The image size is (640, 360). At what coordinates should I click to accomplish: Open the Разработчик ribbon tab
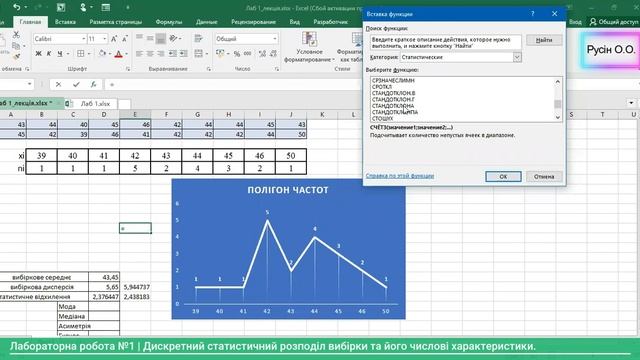coord(331,22)
